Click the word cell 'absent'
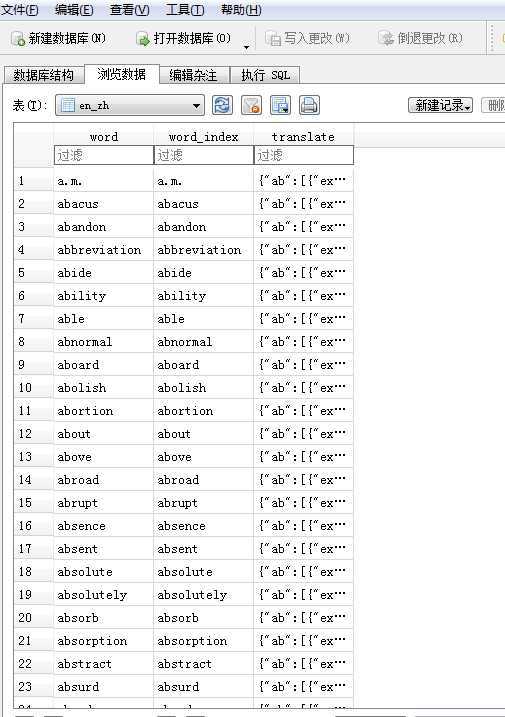The image size is (505, 717). pyautogui.click(x=104, y=549)
